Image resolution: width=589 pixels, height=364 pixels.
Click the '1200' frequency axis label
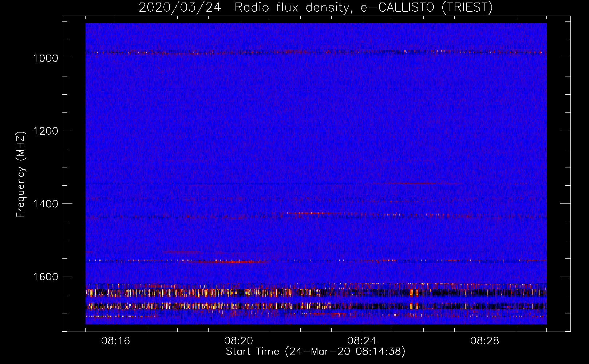click(x=46, y=131)
